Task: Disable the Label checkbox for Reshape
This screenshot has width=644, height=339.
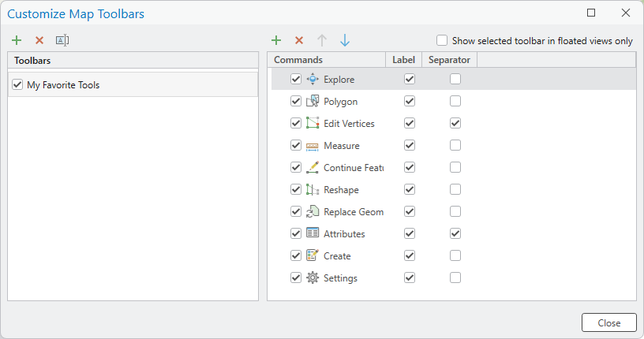Action: [410, 190]
